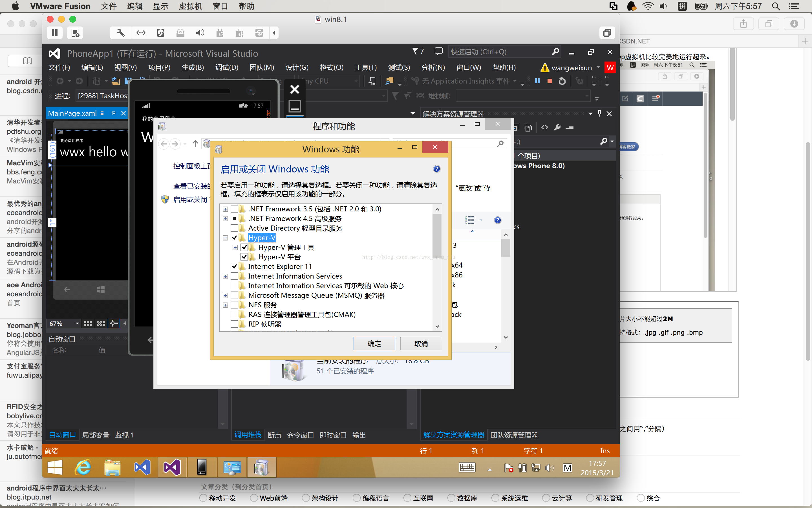This screenshot has width=812, height=508.
Task: Click 取消 in Windows Features dialog
Action: pos(421,343)
